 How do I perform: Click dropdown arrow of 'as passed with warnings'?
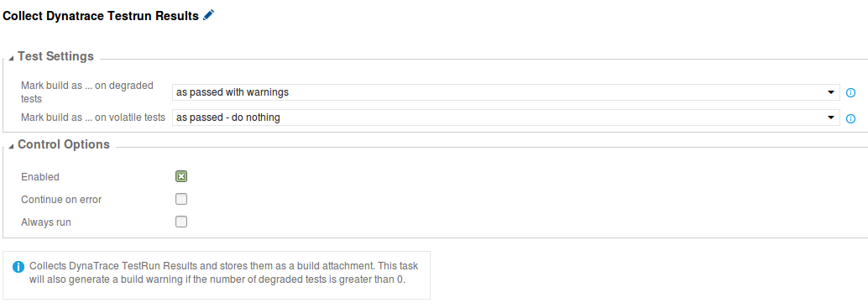[831, 92]
